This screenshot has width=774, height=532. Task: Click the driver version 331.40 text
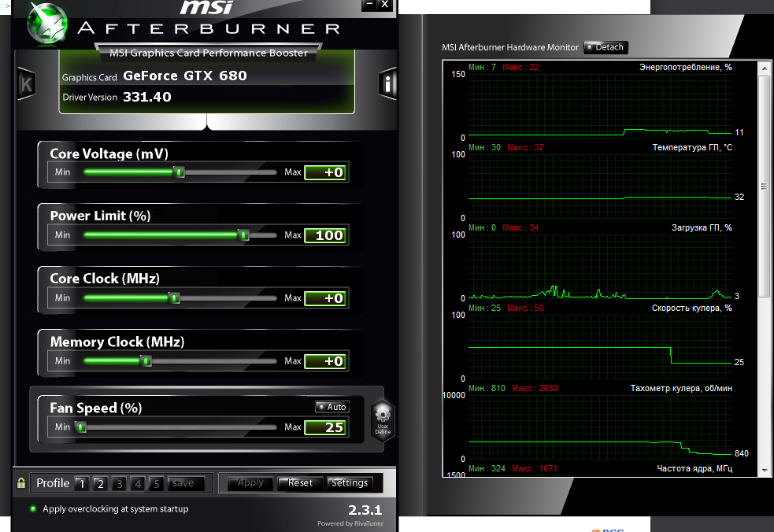click(147, 97)
